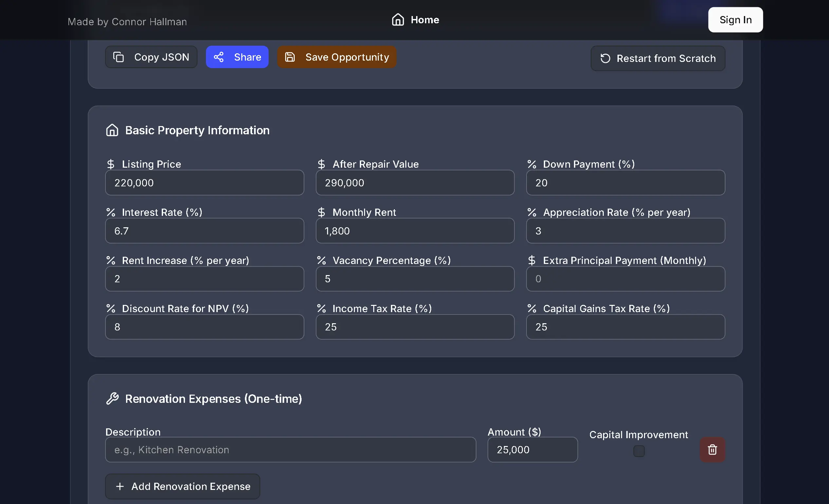Click the Renovation Expenses wrench icon
Viewport: 829px width, 504px height.
113,398
